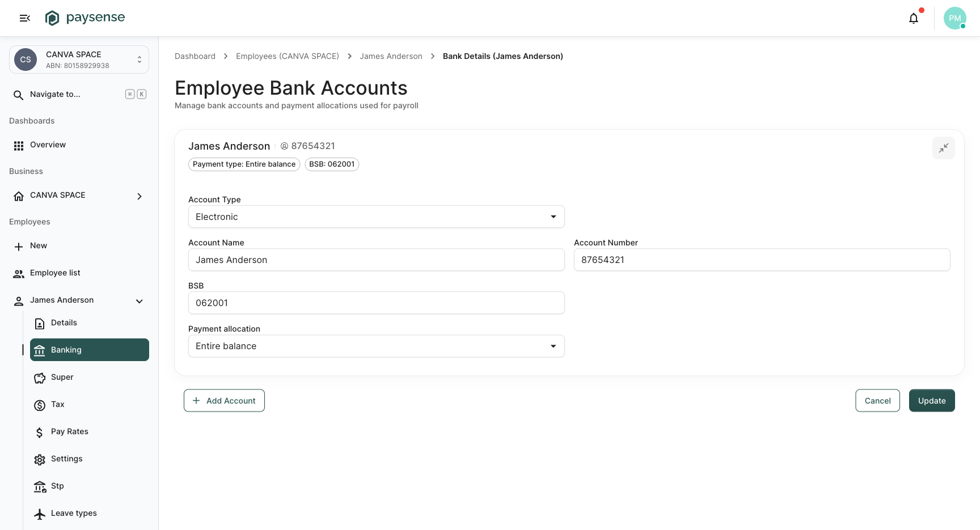Image resolution: width=980 pixels, height=530 pixels.
Task: Expand the CANVA SPACE business menu
Action: [x=140, y=196]
